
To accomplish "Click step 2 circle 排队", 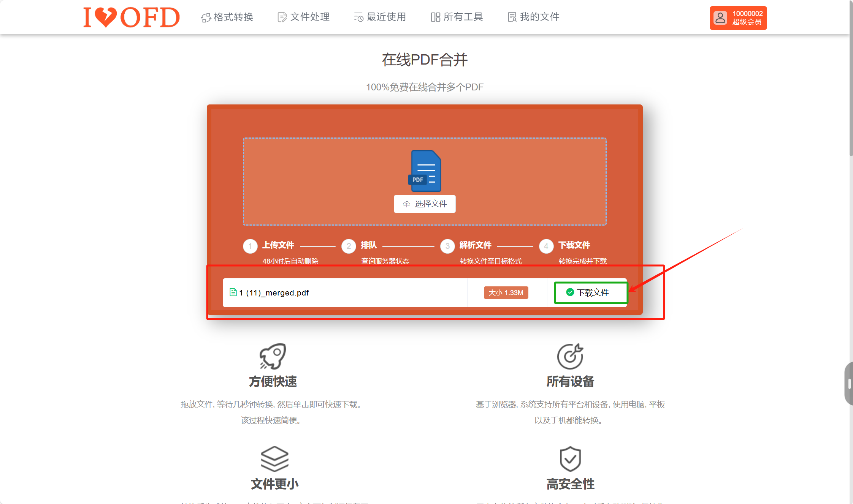I will coord(349,246).
